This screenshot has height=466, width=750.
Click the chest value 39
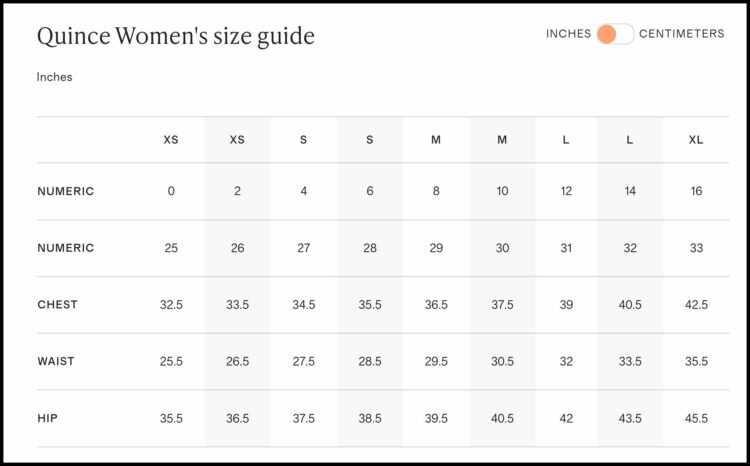pos(566,305)
